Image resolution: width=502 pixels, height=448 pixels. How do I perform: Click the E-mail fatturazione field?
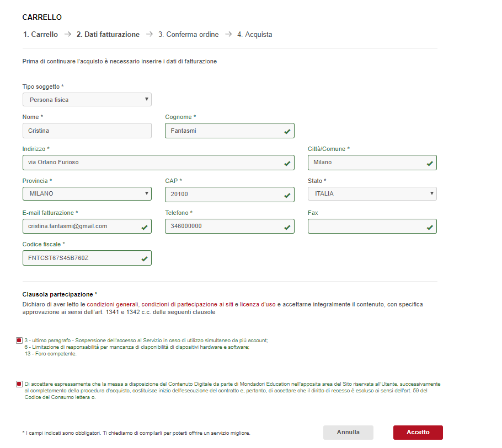(87, 226)
